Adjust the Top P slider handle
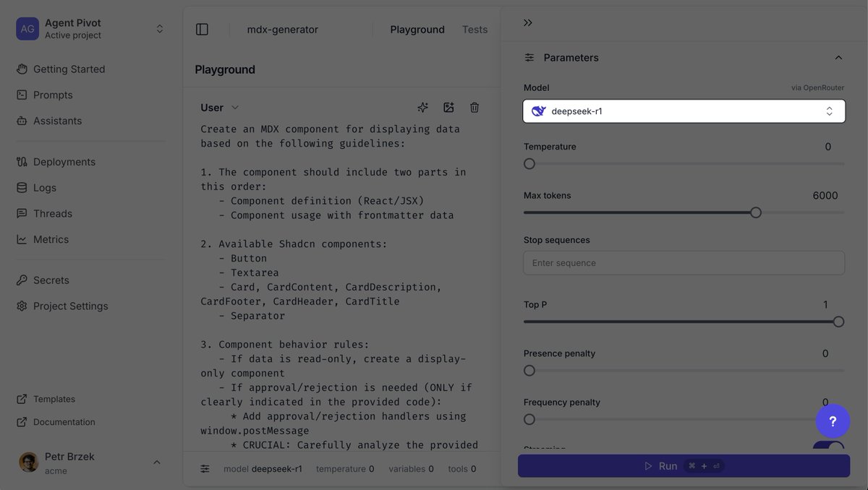 [x=838, y=322]
